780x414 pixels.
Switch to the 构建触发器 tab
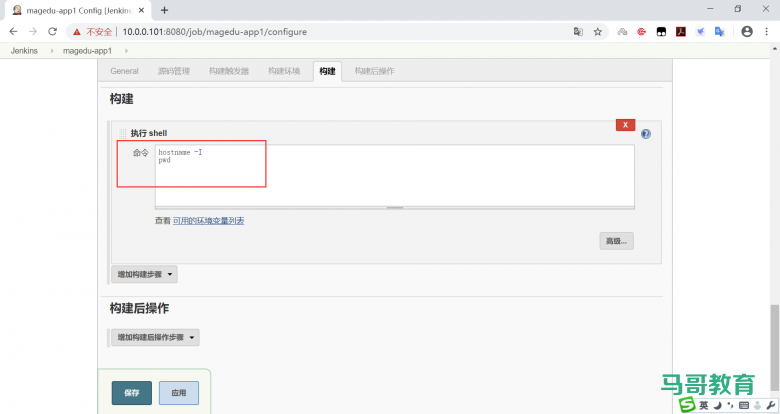[x=229, y=71]
